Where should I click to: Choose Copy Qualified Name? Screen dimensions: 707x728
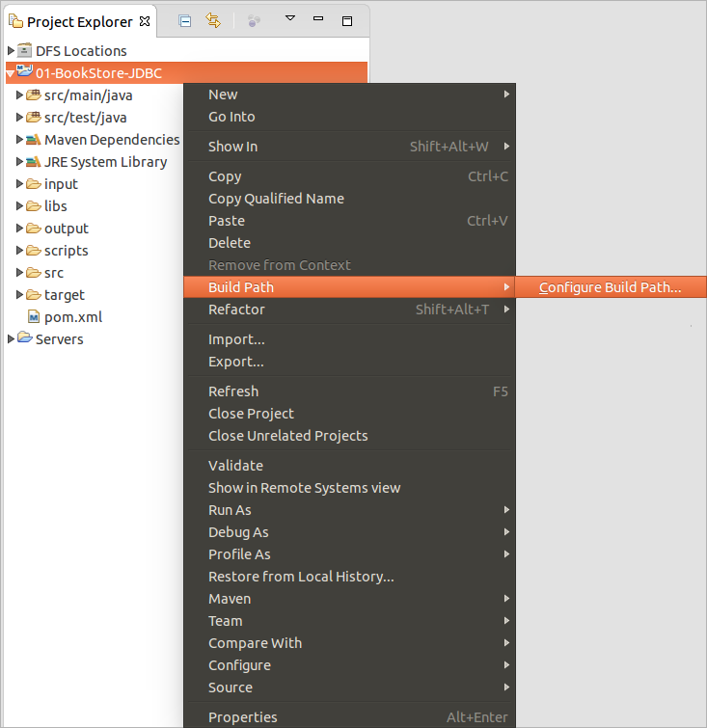click(350, 199)
